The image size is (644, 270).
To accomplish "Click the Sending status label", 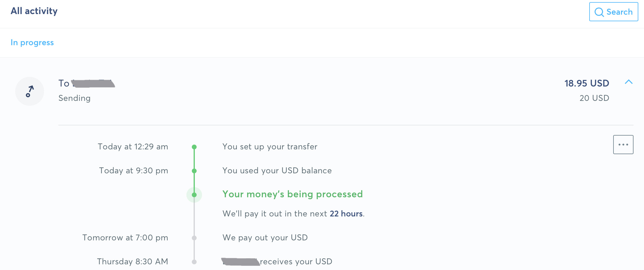I will (75, 98).
